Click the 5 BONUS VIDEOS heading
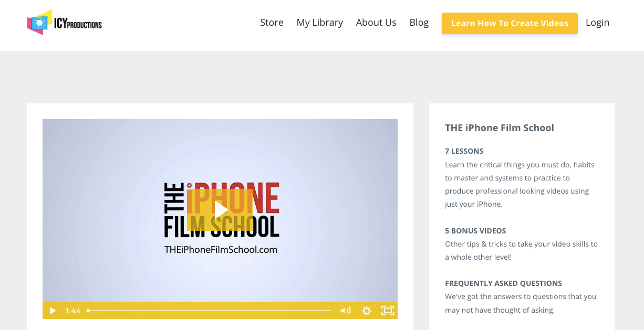The image size is (644, 330). [475, 231]
